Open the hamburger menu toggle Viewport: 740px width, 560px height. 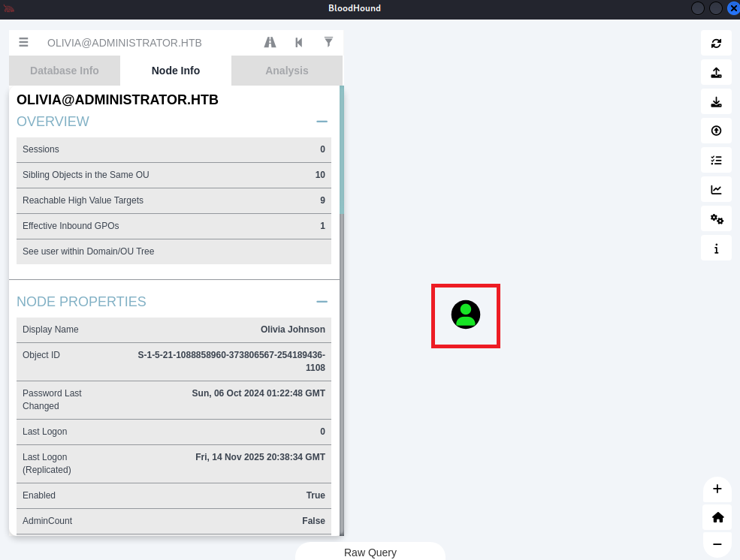pos(24,43)
